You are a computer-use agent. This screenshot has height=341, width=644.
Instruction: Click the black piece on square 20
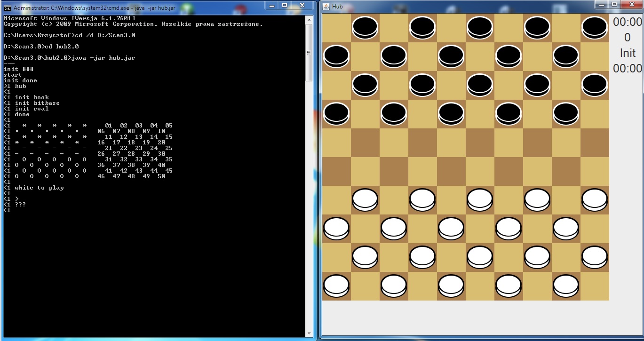(566, 114)
